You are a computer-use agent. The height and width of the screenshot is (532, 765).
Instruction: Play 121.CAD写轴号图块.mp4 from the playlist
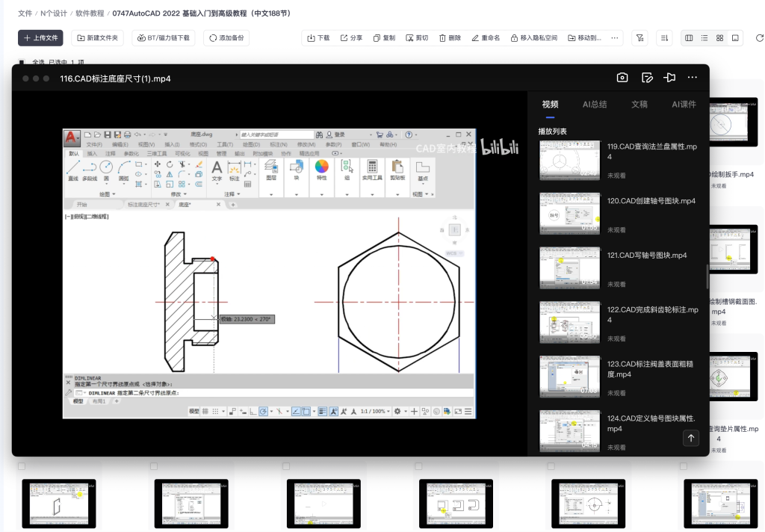(569, 267)
